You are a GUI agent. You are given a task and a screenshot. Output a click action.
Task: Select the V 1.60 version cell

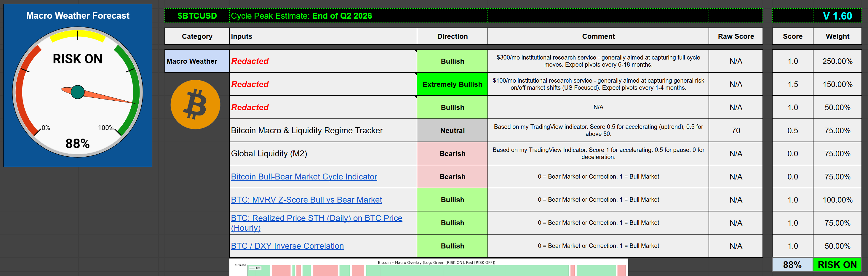click(837, 16)
